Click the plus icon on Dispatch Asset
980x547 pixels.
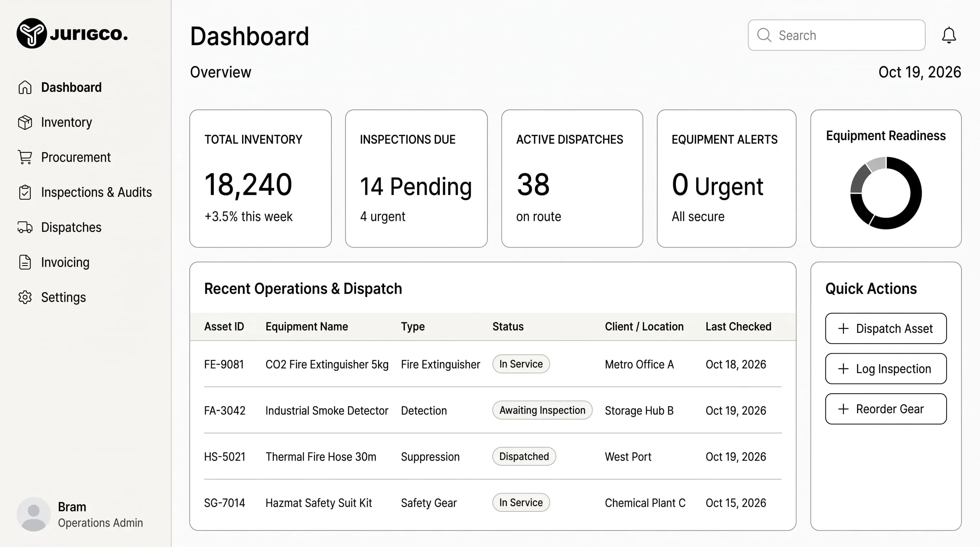843,328
